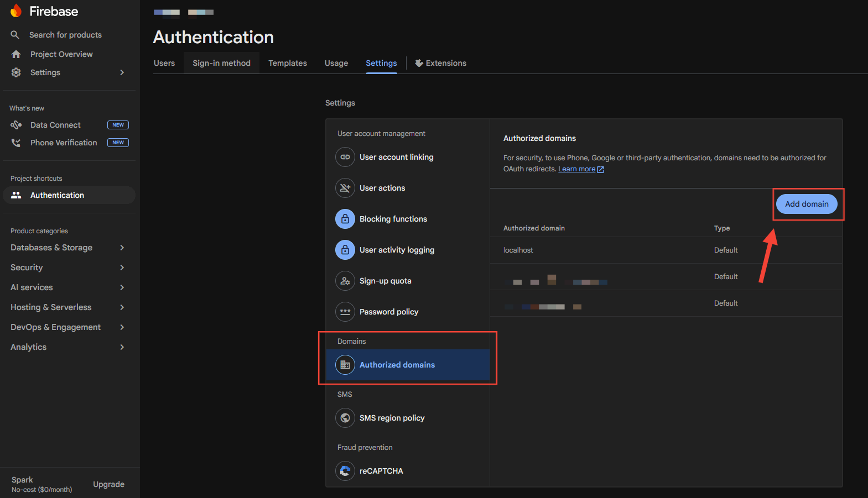Open the Templates tab
This screenshot has width=868, height=498.
[x=288, y=63]
